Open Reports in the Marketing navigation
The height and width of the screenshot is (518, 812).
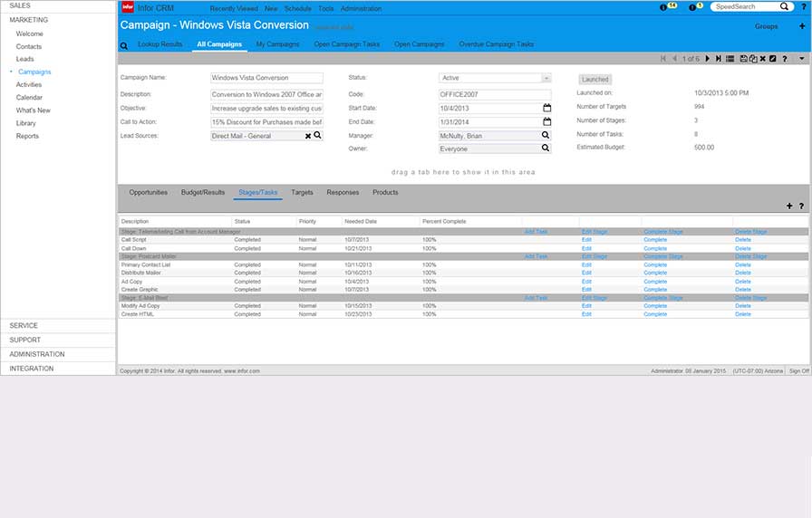tap(27, 136)
